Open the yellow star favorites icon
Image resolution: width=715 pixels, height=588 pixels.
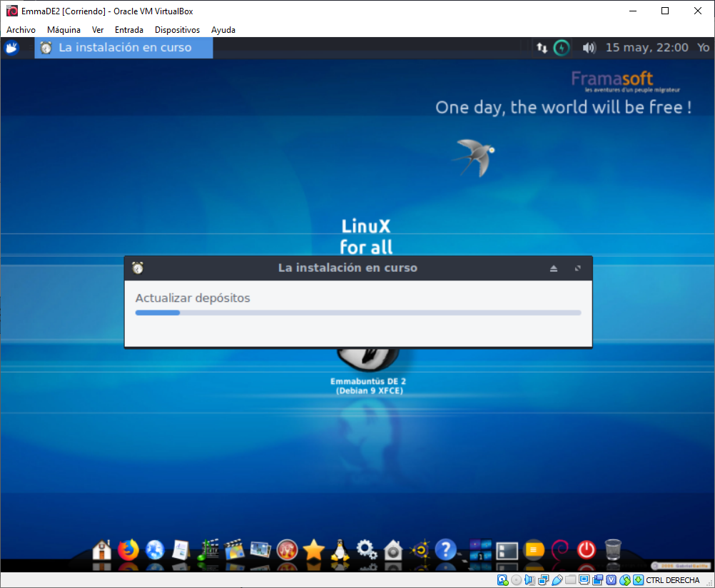[x=313, y=549]
